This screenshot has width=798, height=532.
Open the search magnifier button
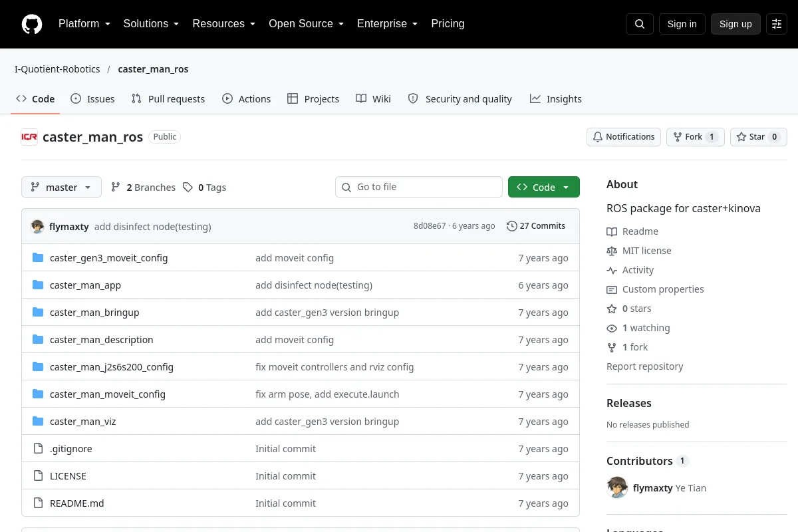(640, 24)
